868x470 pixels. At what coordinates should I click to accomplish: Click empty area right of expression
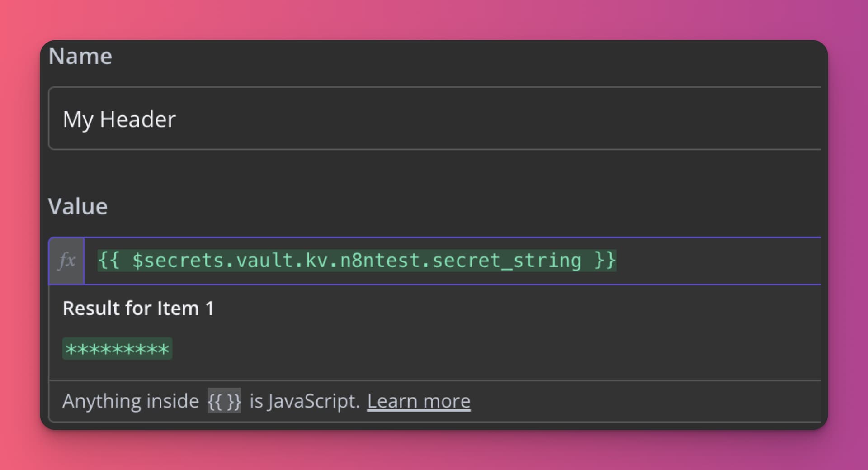tap(719, 261)
